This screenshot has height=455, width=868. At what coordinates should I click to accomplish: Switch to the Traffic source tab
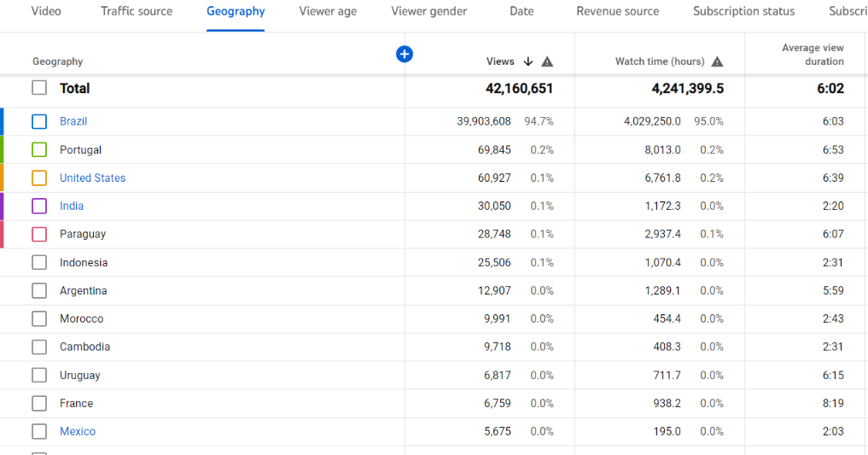[137, 11]
